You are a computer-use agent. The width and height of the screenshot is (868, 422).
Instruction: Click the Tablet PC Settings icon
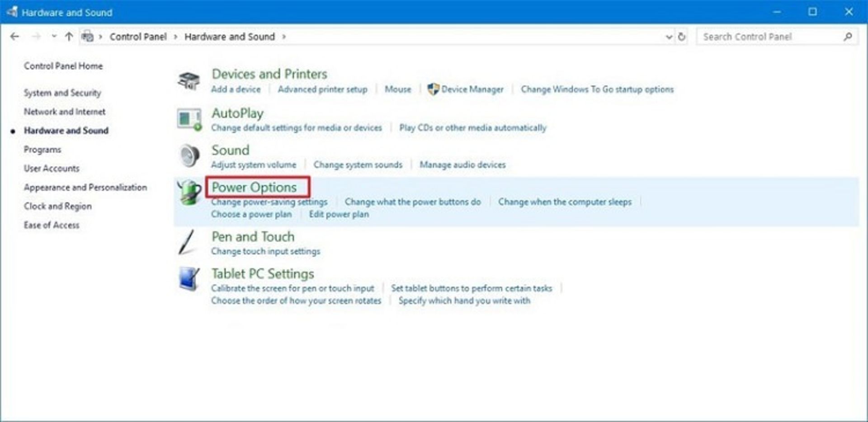pyautogui.click(x=189, y=279)
